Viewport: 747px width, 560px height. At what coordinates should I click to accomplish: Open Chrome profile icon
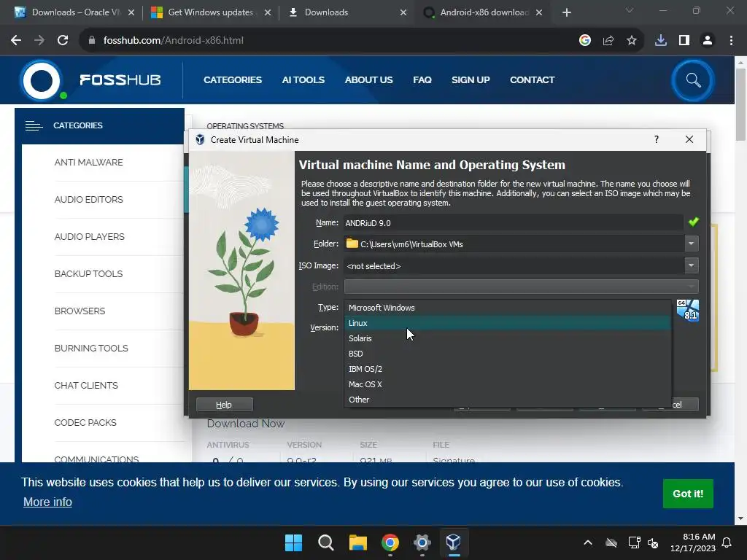pyautogui.click(x=708, y=41)
